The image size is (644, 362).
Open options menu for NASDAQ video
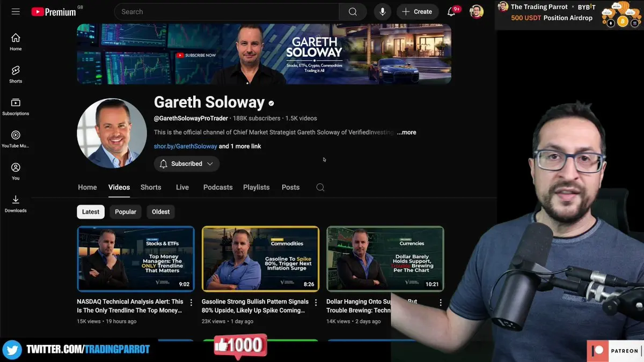point(191,303)
